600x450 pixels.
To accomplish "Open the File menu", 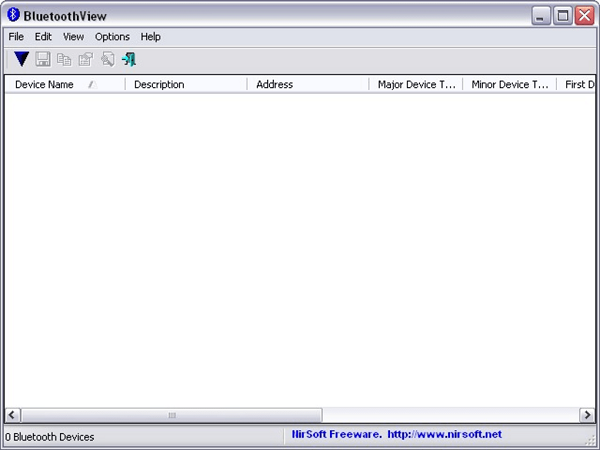I will (16, 37).
